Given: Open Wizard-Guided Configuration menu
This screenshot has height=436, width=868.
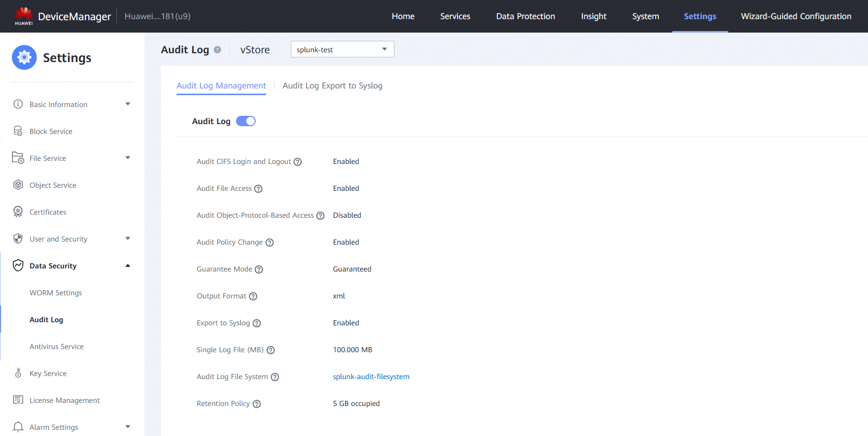Looking at the screenshot, I should 796,16.
